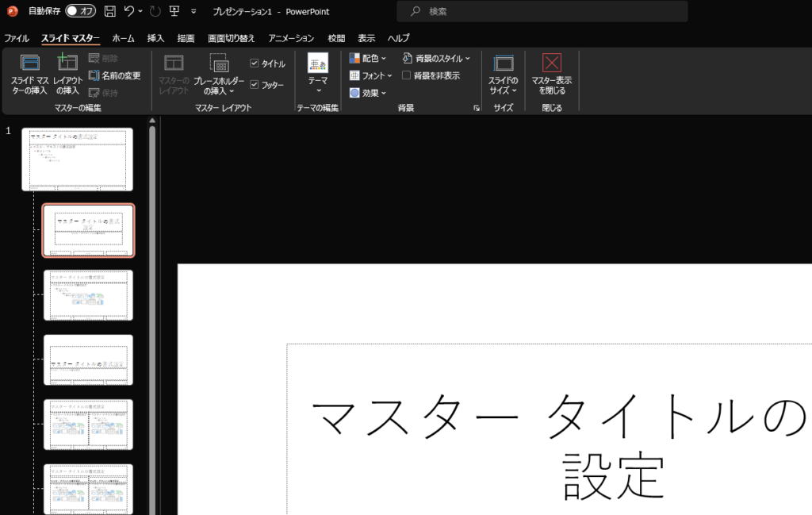Image resolution: width=812 pixels, height=515 pixels.
Task: Click thumbnail pane scrollbar up arrow
Action: (x=152, y=121)
